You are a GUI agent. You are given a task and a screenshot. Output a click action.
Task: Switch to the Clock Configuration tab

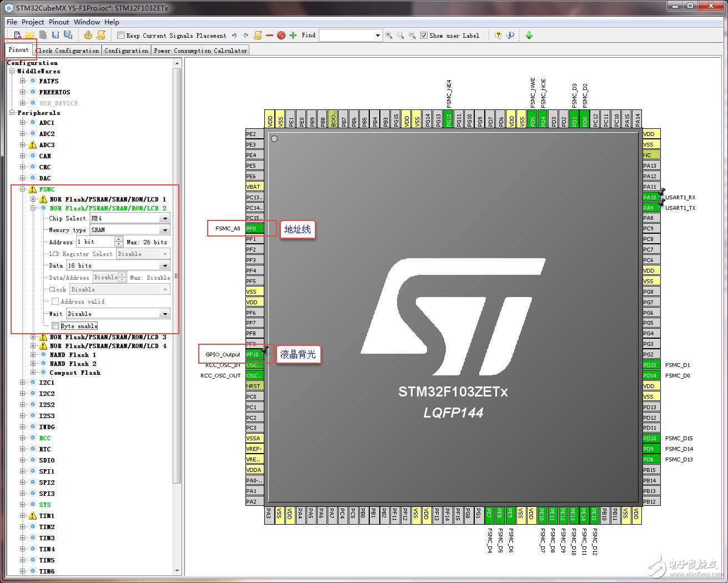pos(68,51)
